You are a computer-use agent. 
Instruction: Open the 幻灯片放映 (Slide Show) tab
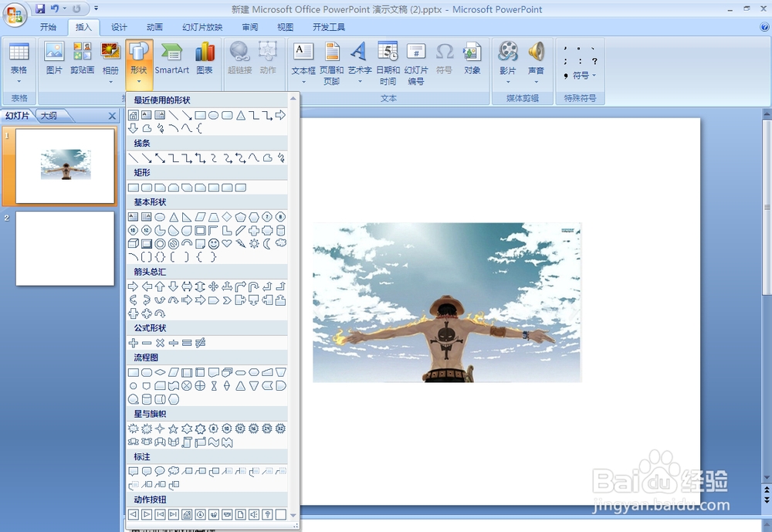point(202,27)
